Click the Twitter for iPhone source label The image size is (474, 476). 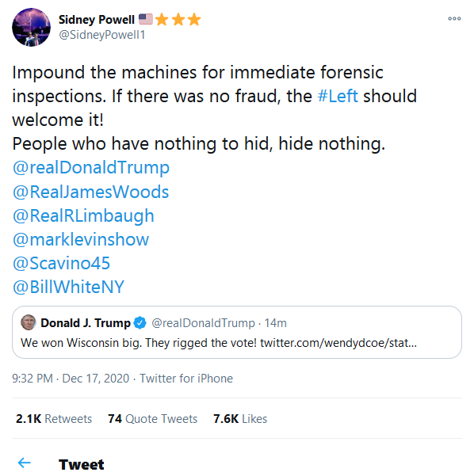pos(186,379)
